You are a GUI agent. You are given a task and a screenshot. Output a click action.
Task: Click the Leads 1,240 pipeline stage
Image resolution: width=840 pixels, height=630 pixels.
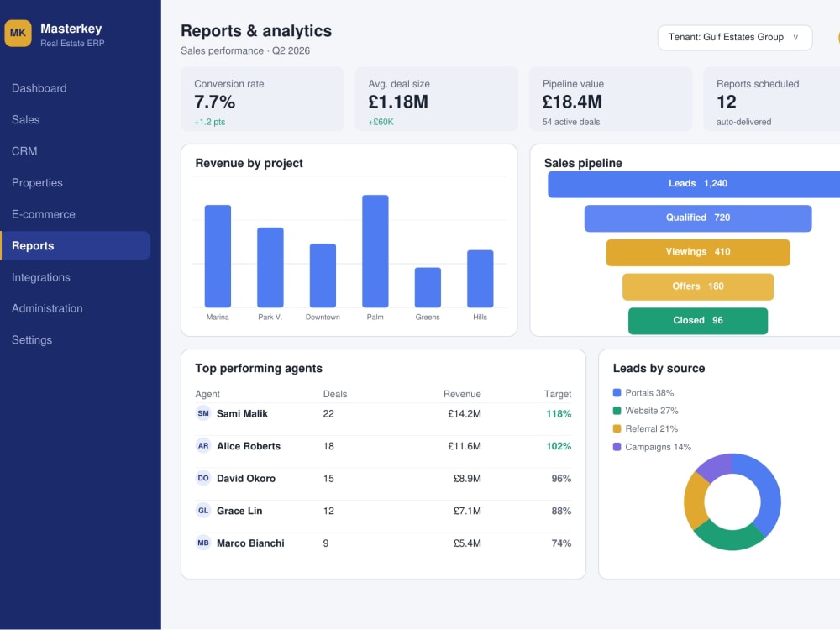(694, 184)
